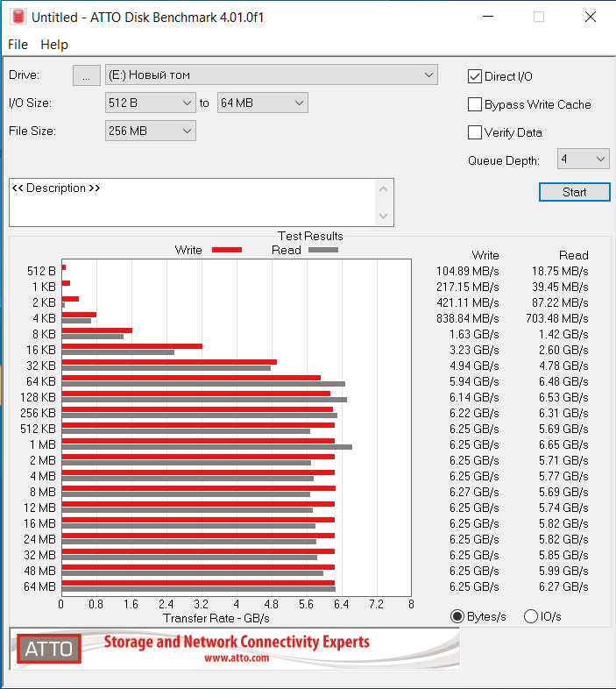The width and height of the screenshot is (616, 689).
Task: Click the Write column header in results
Action: pos(485,255)
